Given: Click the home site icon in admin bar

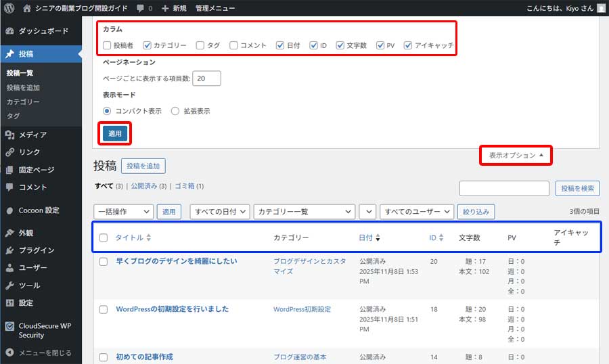Looking at the screenshot, I should [27, 8].
